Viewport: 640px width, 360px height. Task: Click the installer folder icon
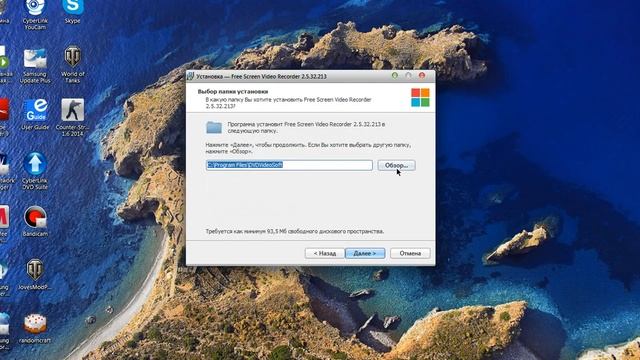point(214,127)
